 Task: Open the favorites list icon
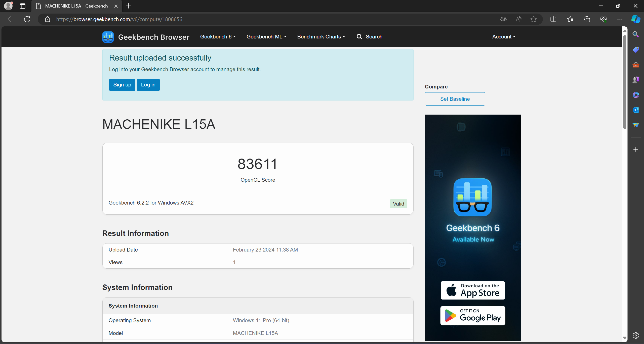(x=570, y=19)
